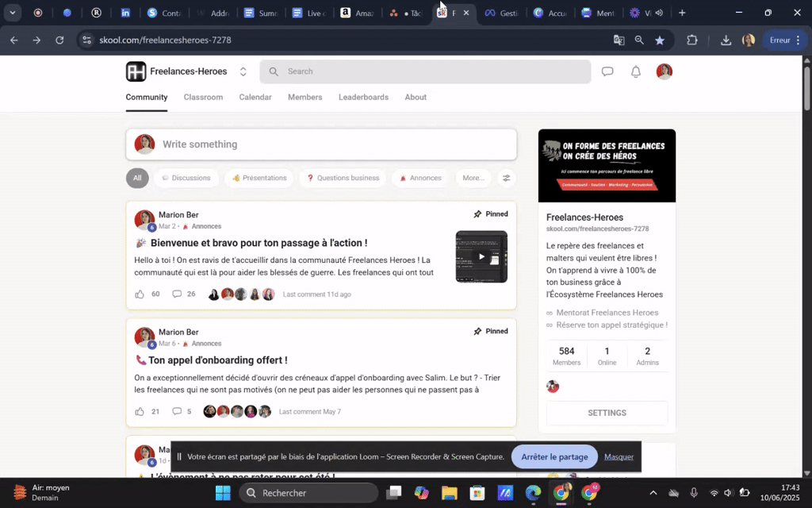Open the notifications bell
Screen dimensions: 812x508
(636, 71)
